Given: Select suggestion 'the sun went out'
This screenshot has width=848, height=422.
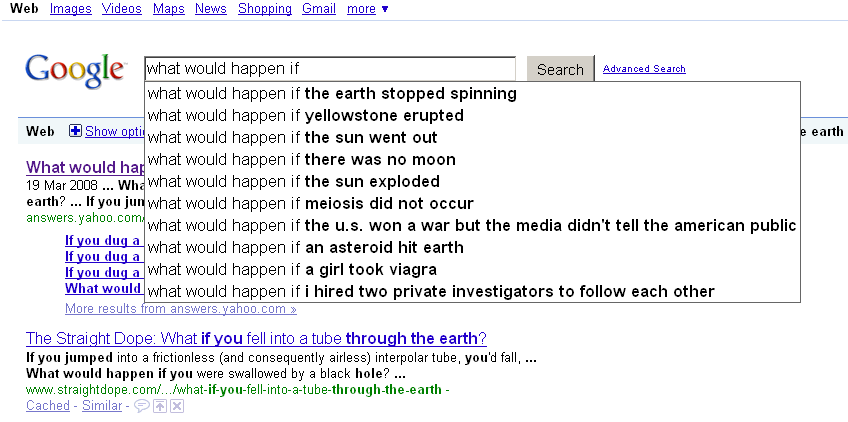Looking at the screenshot, I should (472, 137).
